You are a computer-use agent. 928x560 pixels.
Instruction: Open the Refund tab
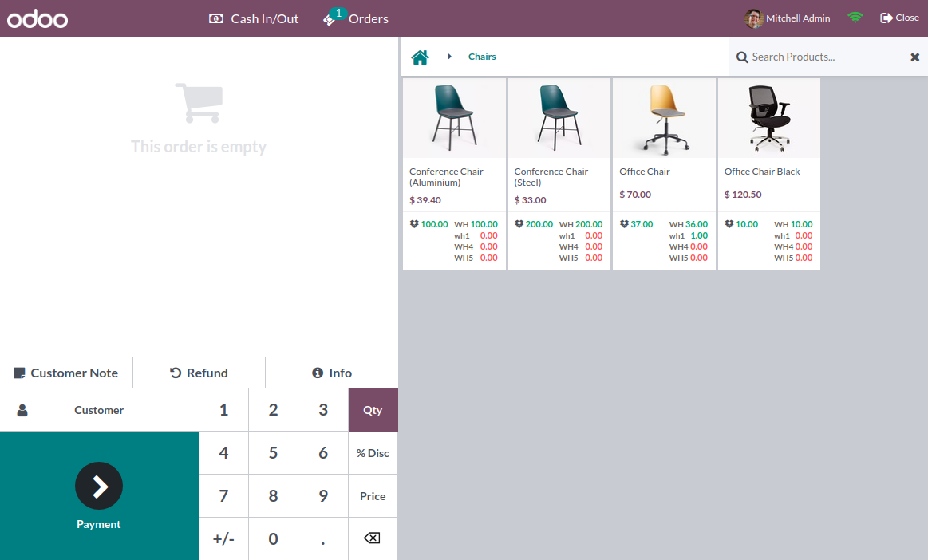[x=198, y=373]
